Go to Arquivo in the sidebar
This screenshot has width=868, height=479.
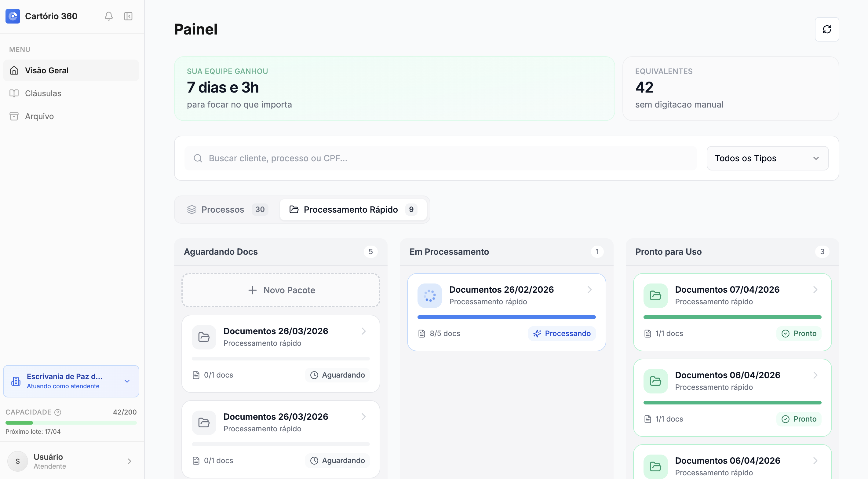click(39, 116)
